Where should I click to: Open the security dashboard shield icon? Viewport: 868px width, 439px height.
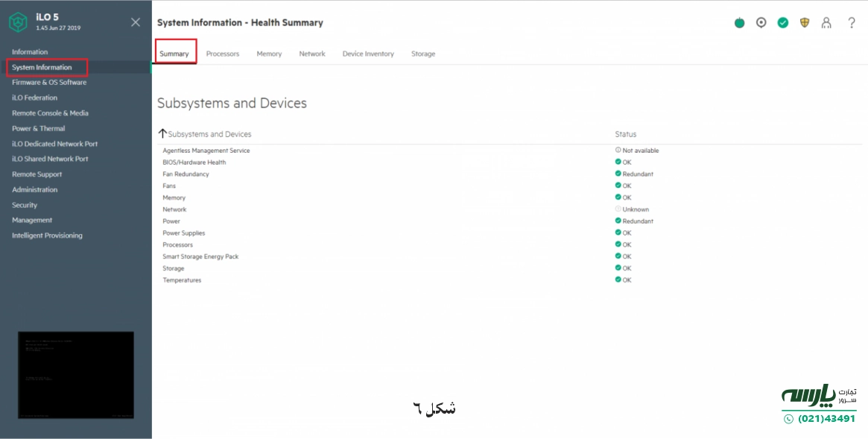(x=805, y=22)
